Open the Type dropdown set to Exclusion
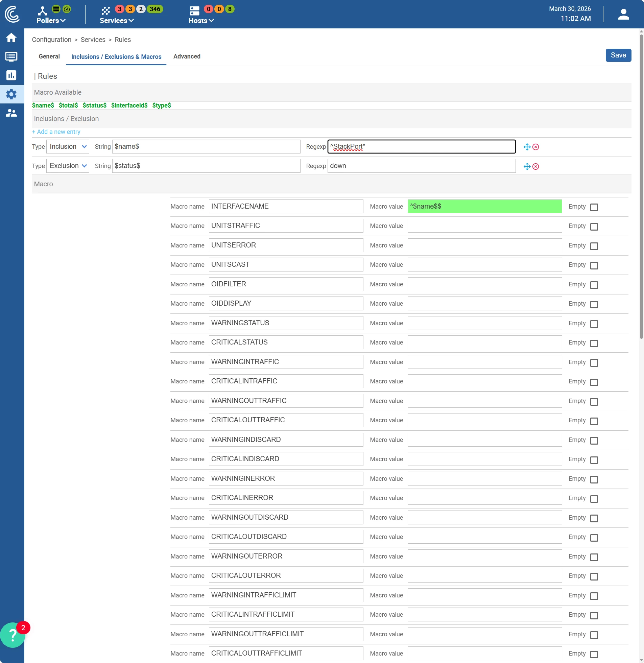This screenshot has height=663, width=644. 68,166
